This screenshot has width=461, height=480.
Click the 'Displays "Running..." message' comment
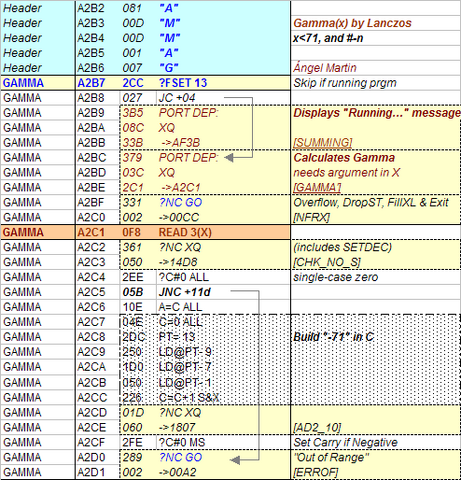pyautogui.click(x=377, y=113)
